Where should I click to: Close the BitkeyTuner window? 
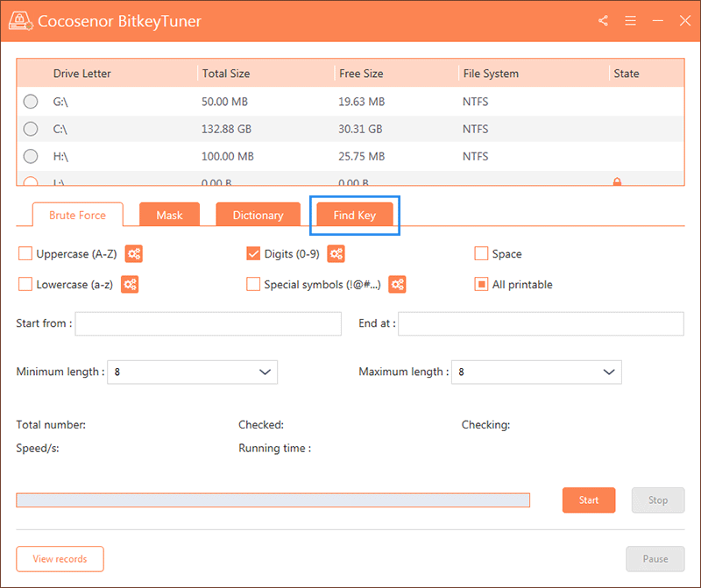pyautogui.click(x=685, y=20)
